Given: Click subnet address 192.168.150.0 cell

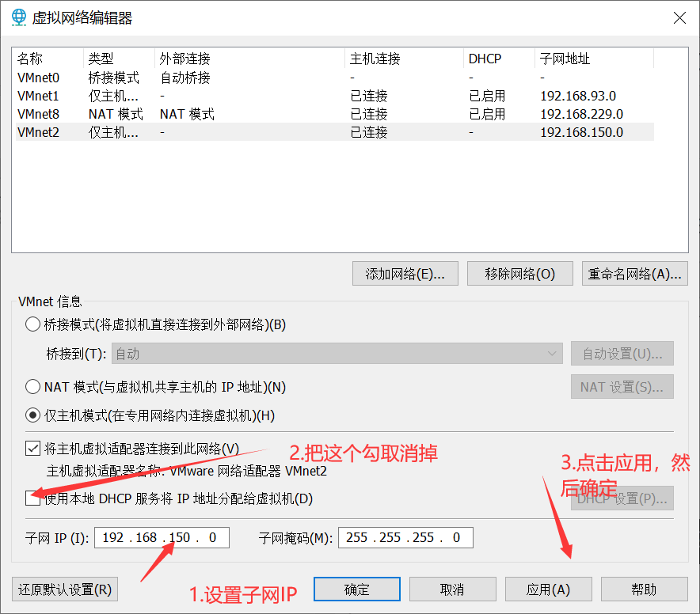Looking at the screenshot, I should (582, 132).
